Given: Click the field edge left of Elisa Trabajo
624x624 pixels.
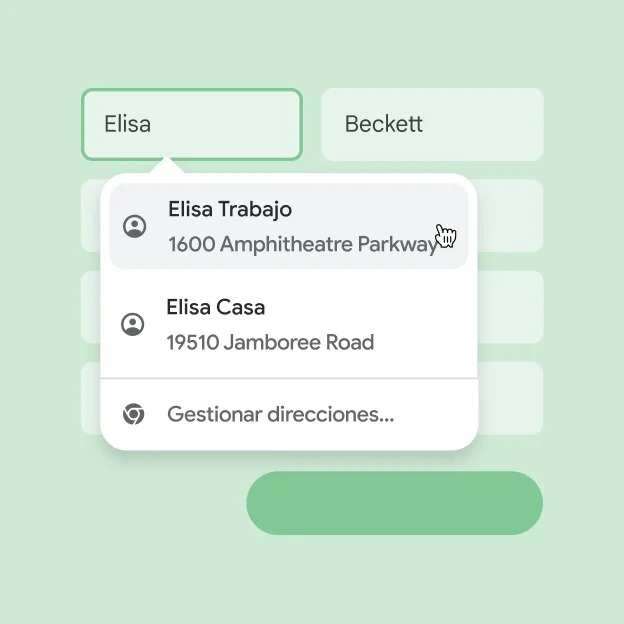Looking at the screenshot, I should point(90,215).
